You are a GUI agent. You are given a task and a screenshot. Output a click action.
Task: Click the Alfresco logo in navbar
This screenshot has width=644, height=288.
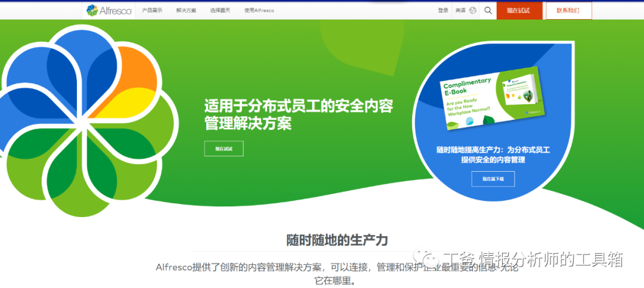109,10
